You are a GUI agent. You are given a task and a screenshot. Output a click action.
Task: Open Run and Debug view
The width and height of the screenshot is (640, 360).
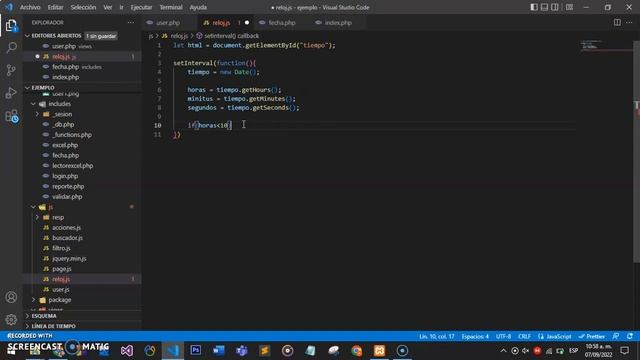[x=11, y=93]
